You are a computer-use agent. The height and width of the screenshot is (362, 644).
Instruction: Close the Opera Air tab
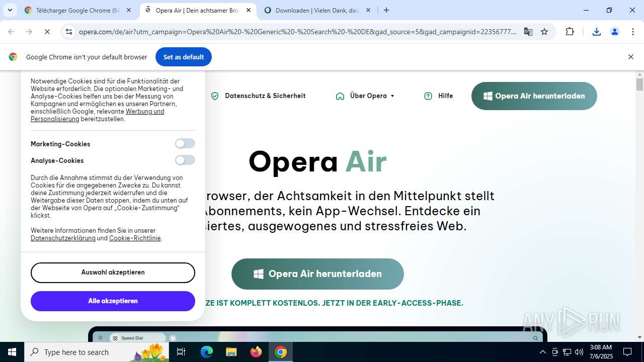coord(248,10)
